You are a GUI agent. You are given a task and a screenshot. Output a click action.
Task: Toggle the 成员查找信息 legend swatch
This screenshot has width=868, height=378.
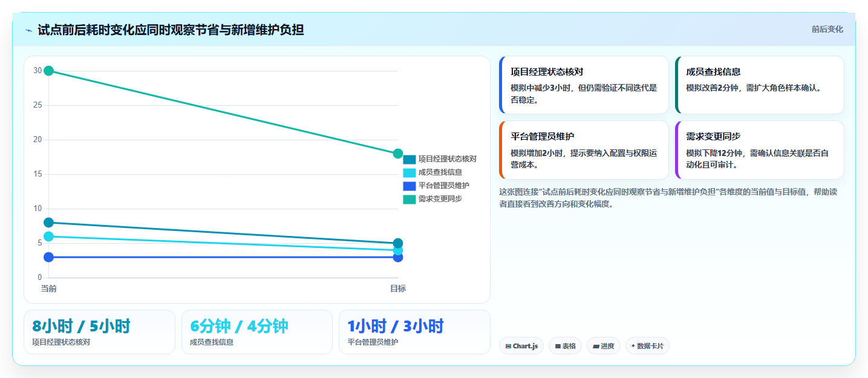coord(410,172)
